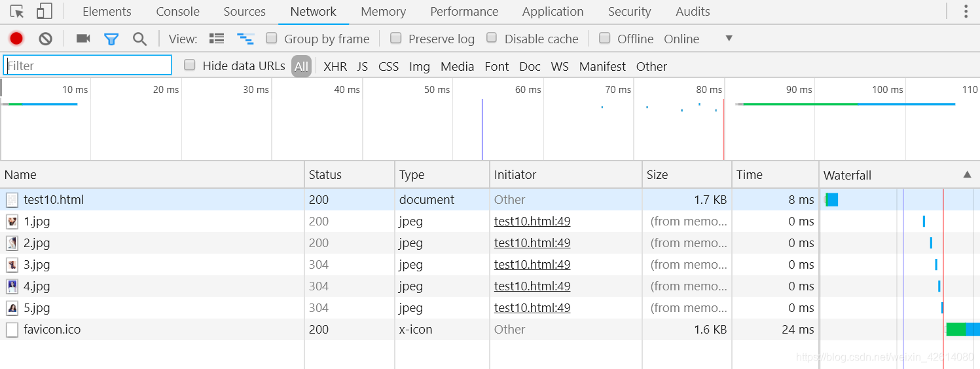Sort by the Waterfall column arrow

click(x=967, y=174)
